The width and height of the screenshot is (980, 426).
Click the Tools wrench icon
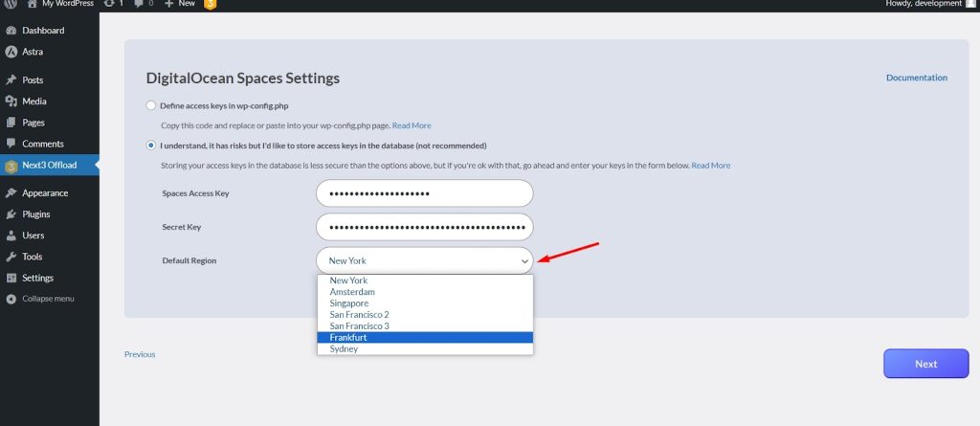11,258
